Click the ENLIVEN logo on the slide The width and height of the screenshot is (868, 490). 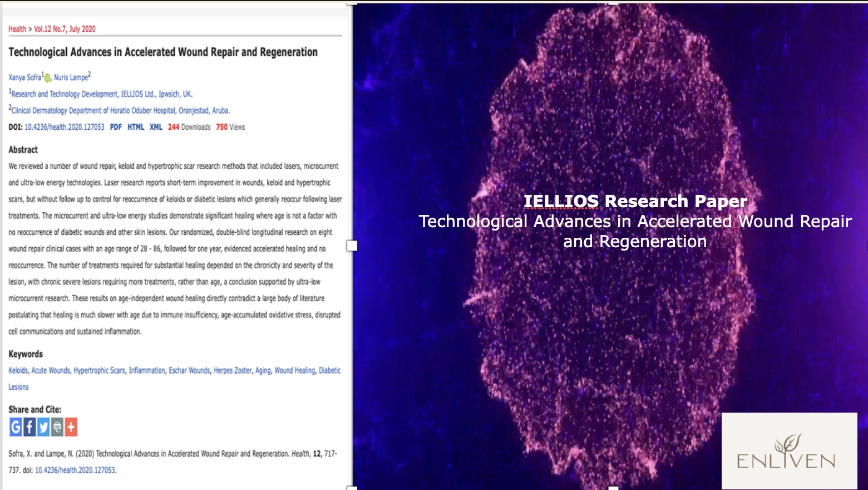[x=789, y=451]
